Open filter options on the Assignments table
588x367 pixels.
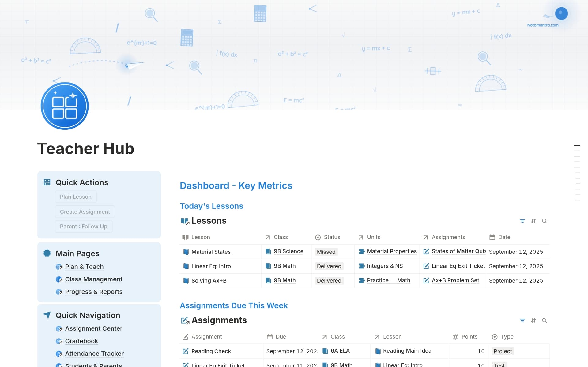[522, 320]
